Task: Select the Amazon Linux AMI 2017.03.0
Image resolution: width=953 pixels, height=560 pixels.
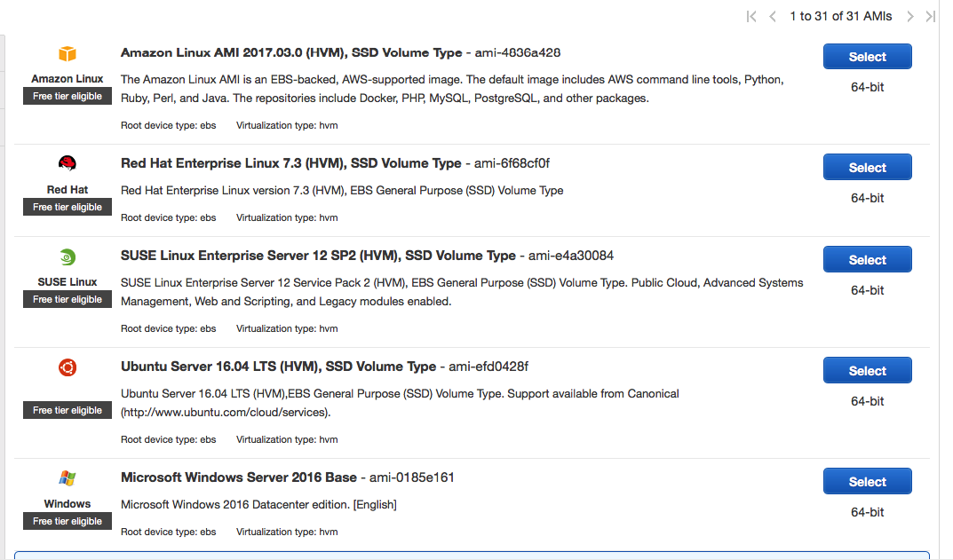Action: point(868,57)
